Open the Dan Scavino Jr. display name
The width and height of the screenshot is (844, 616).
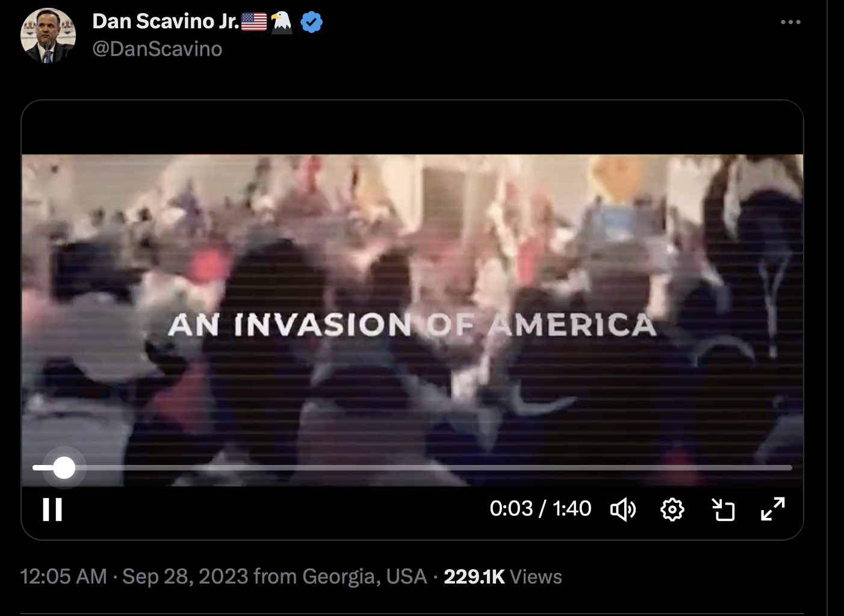point(166,22)
